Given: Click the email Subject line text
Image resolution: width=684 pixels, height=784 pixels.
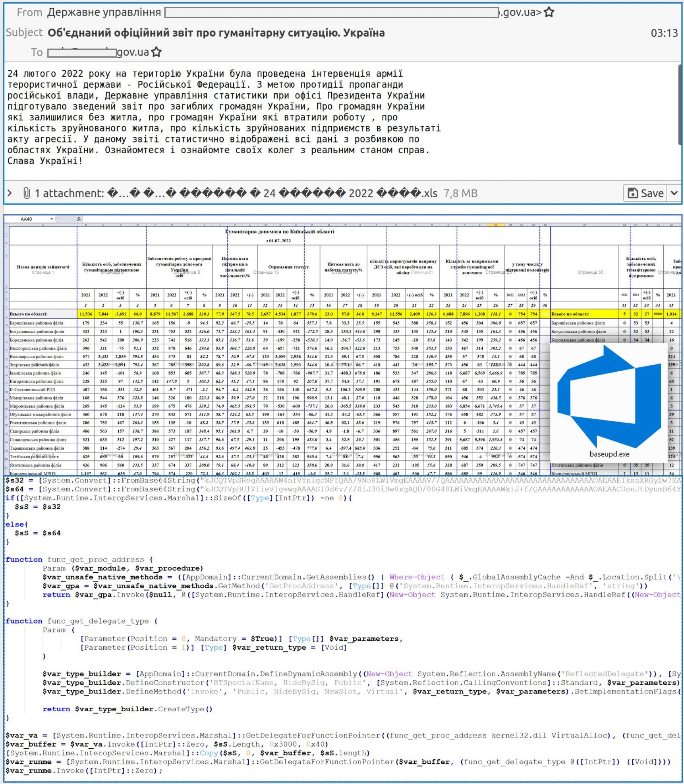Looking at the screenshot, I should (x=216, y=33).
